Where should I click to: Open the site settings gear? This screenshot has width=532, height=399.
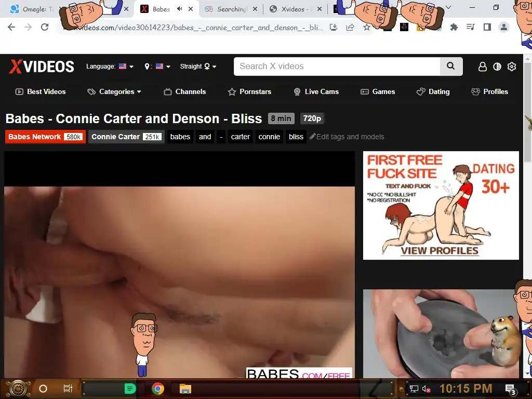coord(512,66)
